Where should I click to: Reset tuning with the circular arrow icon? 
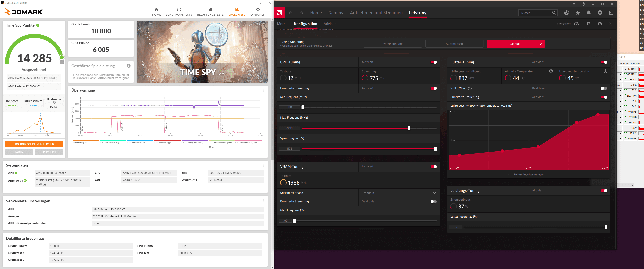click(611, 24)
